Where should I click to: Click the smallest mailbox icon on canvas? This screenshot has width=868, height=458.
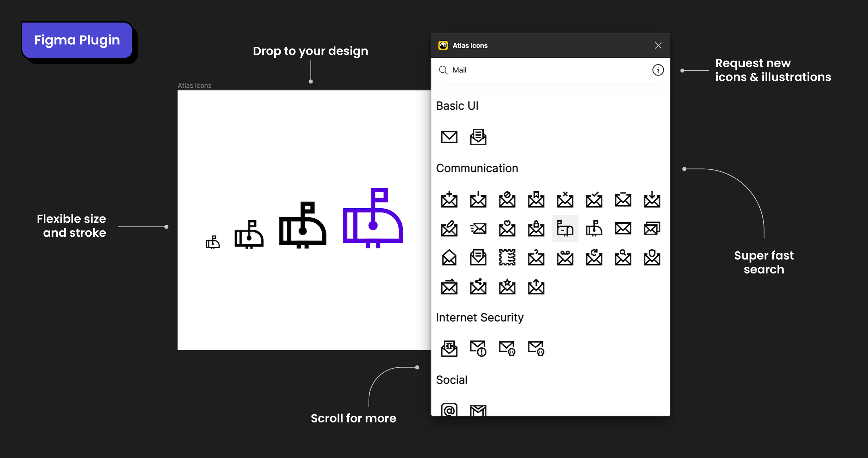point(212,242)
